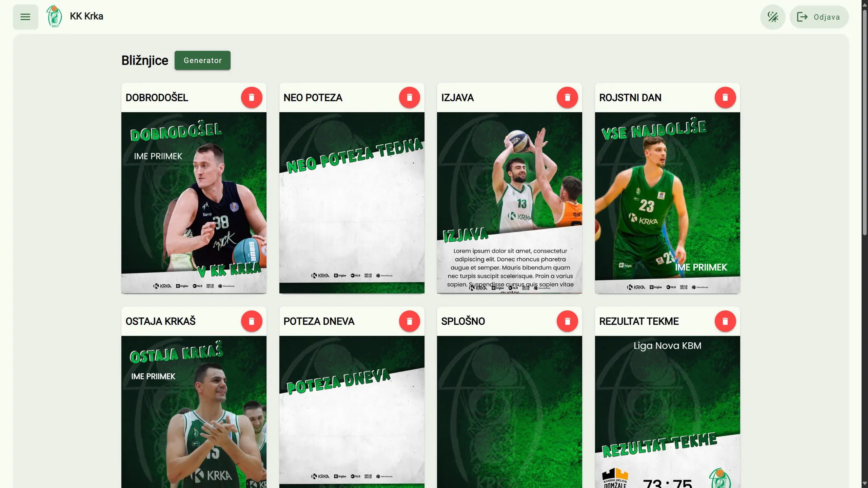Viewport: 868px width, 488px height.
Task: Remove the IZJAVA template with trash icon
Action: [567, 97]
